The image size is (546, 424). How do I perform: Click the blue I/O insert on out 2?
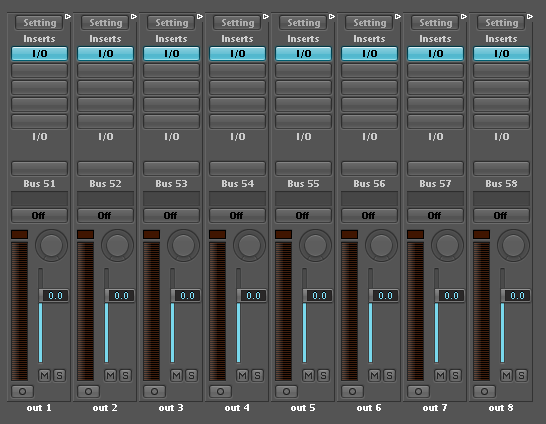(x=106, y=54)
